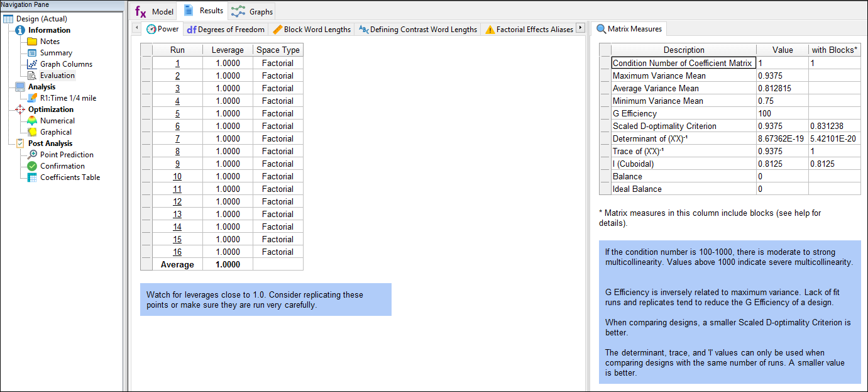Open details for Run 1
This screenshot has height=392, width=868.
(x=177, y=63)
